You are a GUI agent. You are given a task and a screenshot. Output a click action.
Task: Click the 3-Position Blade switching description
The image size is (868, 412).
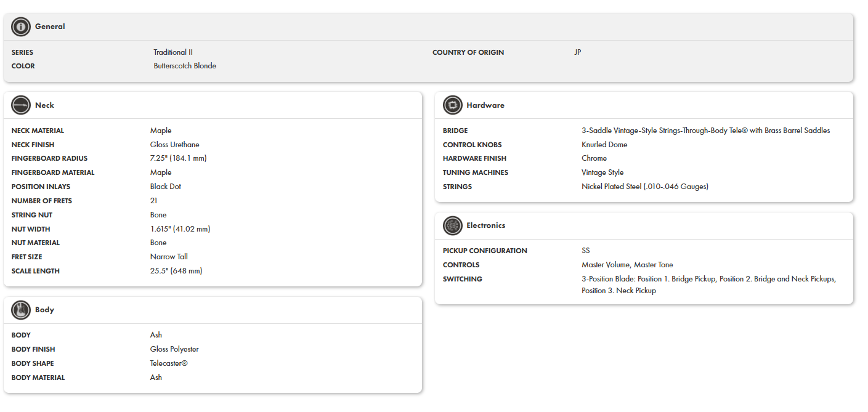708,285
